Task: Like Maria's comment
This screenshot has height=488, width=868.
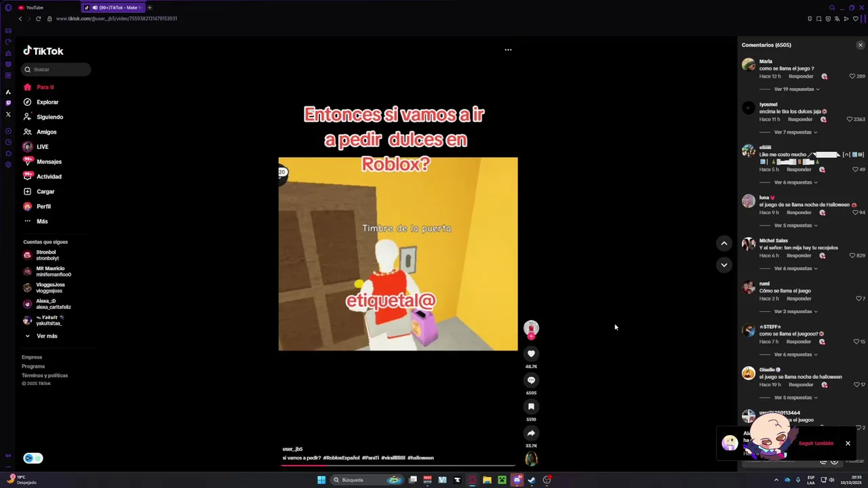Action: pos(852,77)
